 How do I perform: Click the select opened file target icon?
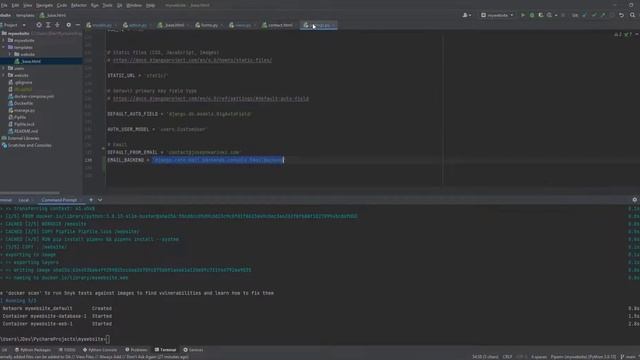[x=39, y=25]
